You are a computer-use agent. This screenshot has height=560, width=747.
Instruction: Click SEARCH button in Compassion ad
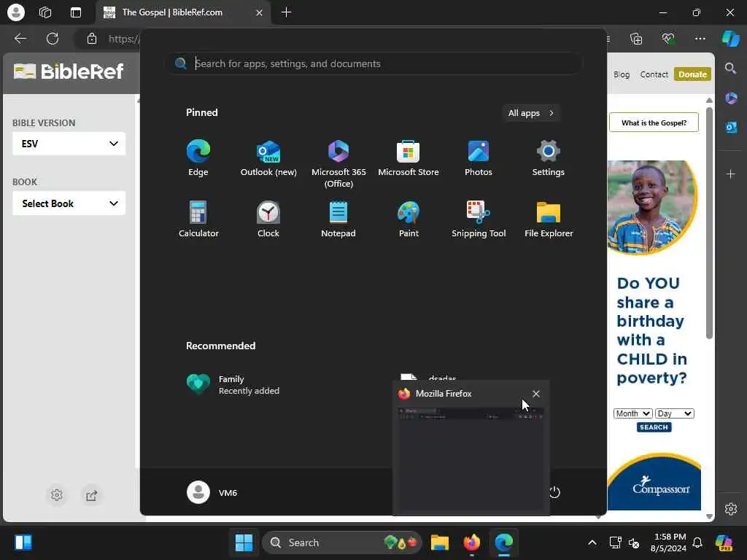(654, 427)
